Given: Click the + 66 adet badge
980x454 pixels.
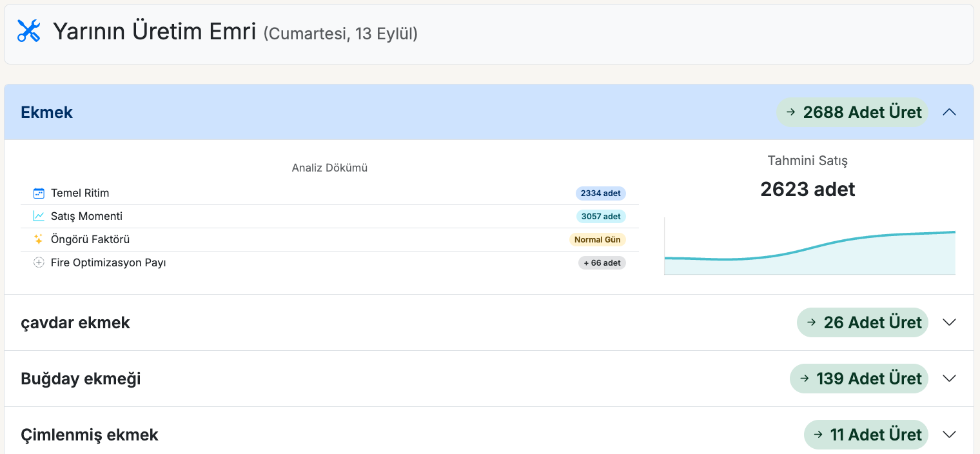Looking at the screenshot, I should pos(602,262).
